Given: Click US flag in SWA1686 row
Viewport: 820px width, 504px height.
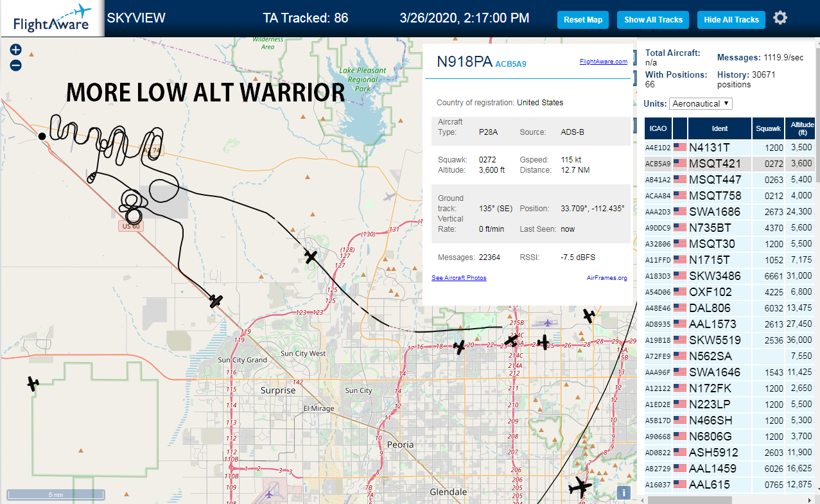Looking at the screenshot, I should [679, 212].
